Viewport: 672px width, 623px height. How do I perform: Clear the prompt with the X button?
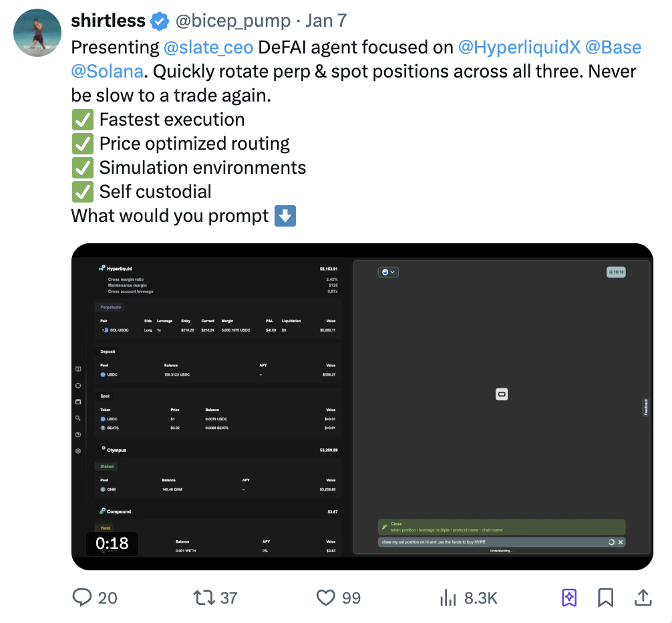coord(621,542)
